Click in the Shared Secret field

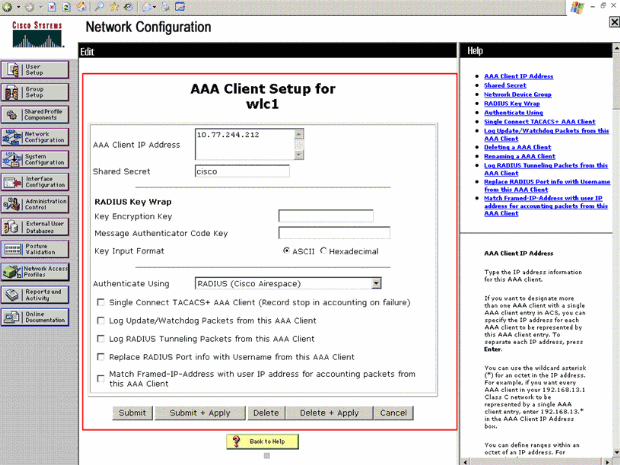(x=242, y=171)
